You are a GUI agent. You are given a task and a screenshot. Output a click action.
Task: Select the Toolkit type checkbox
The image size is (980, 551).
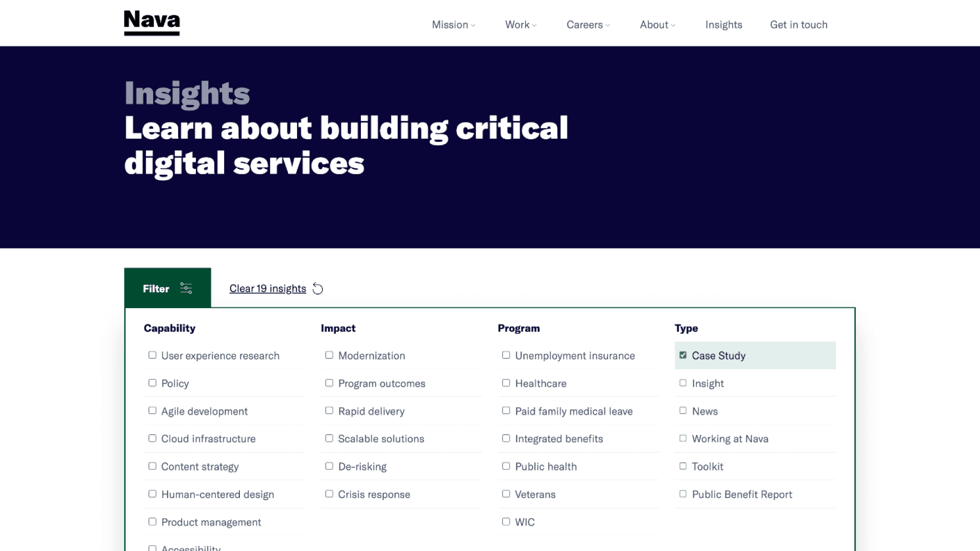coord(683,466)
